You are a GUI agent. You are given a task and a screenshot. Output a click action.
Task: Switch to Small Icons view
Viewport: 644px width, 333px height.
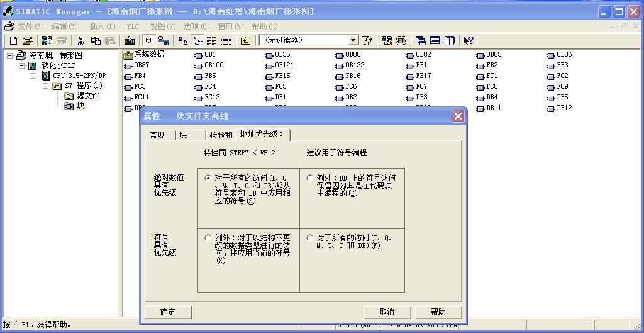[197, 40]
